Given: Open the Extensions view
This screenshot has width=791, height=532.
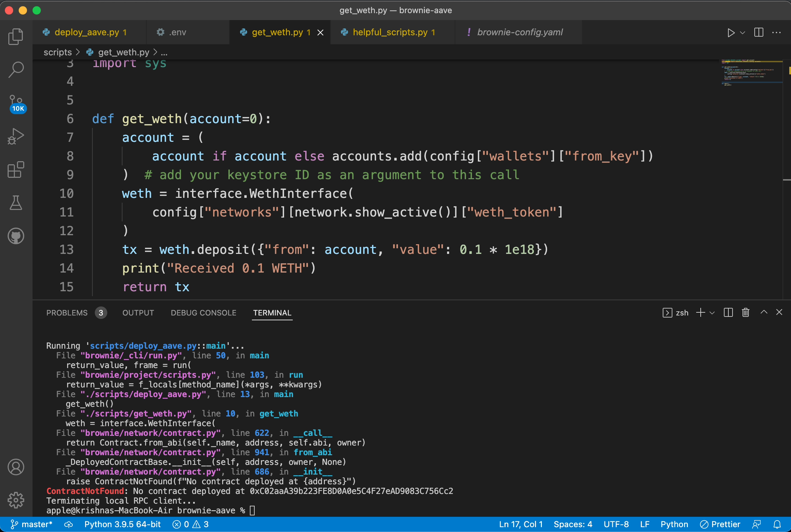Looking at the screenshot, I should click(x=16, y=169).
